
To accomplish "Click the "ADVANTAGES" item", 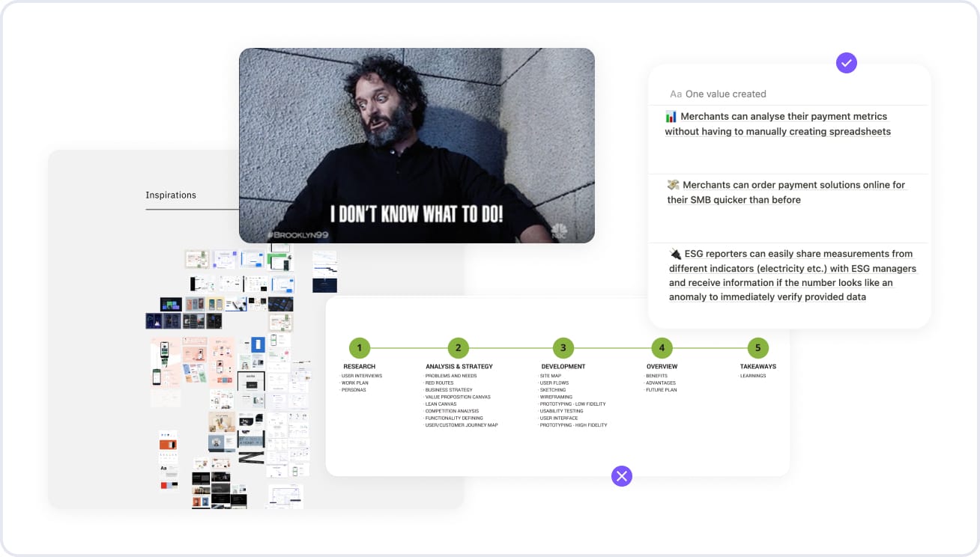I will pos(660,383).
